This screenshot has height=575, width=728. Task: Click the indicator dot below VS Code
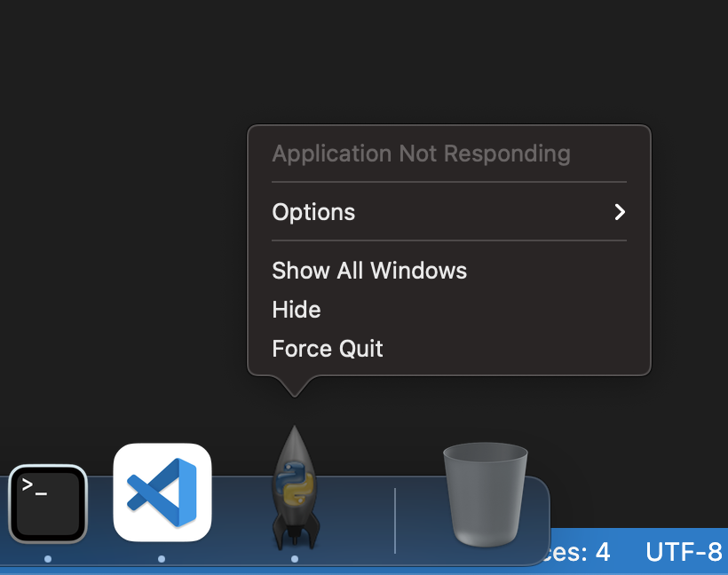tap(162, 559)
